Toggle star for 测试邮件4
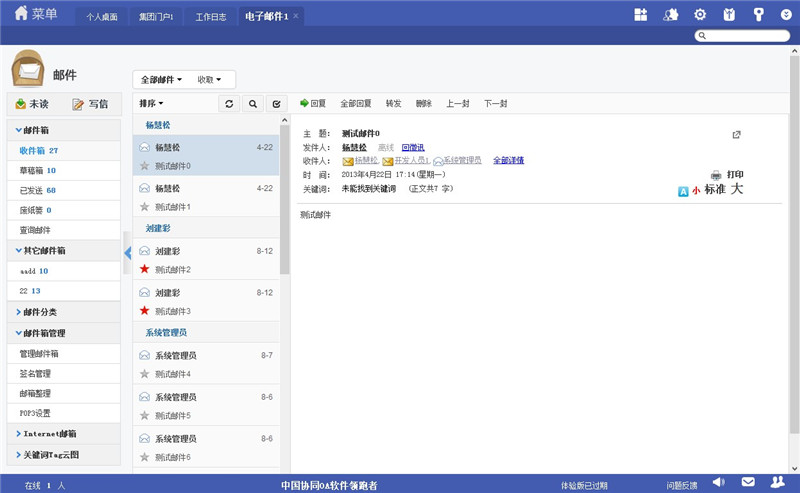 (x=144, y=374)
